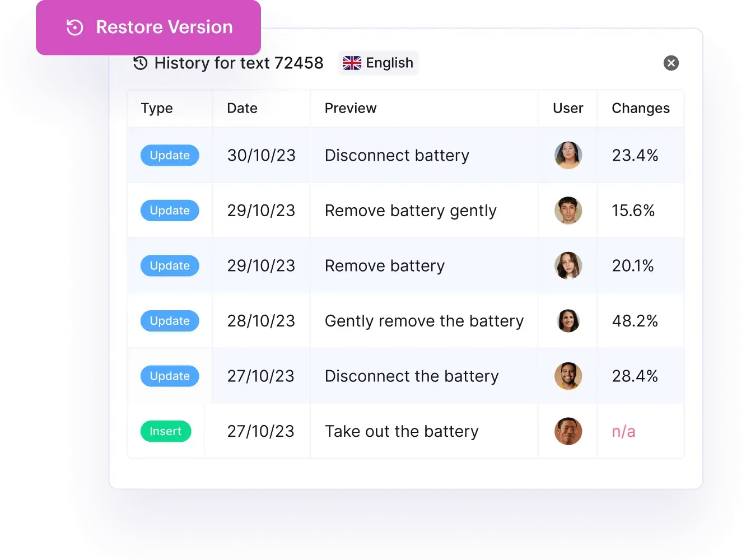Click the 20.1% changes value
Image resolution: width=746 pixels, height=560 pixels.
(x=633, y=265)
